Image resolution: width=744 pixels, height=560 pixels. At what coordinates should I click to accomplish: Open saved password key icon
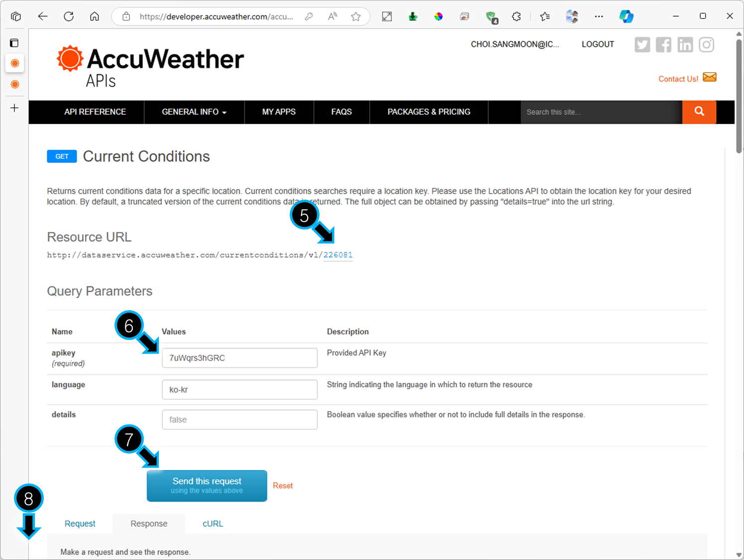coord(309,16)
